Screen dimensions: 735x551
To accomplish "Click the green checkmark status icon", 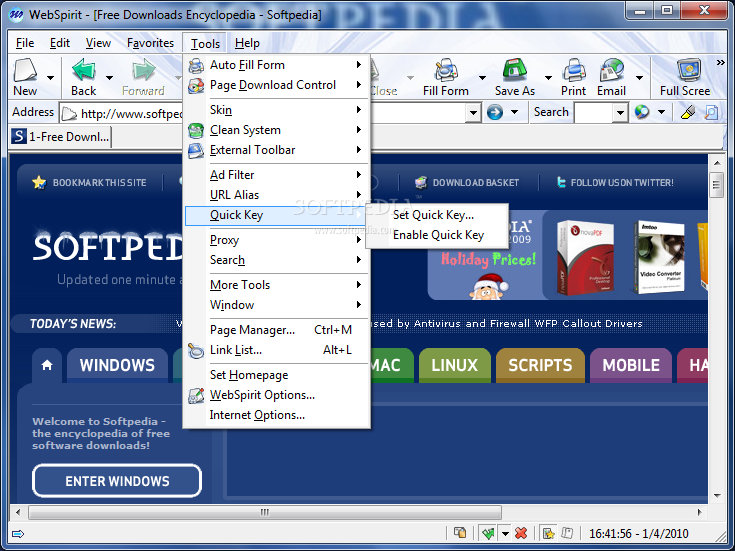I will pyautogui.click(x=488, y=533).
